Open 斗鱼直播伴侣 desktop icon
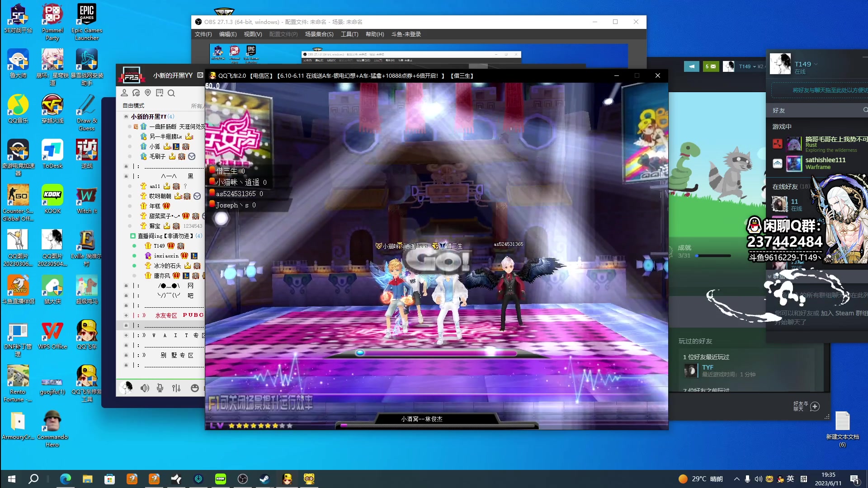 click(18, 289)
